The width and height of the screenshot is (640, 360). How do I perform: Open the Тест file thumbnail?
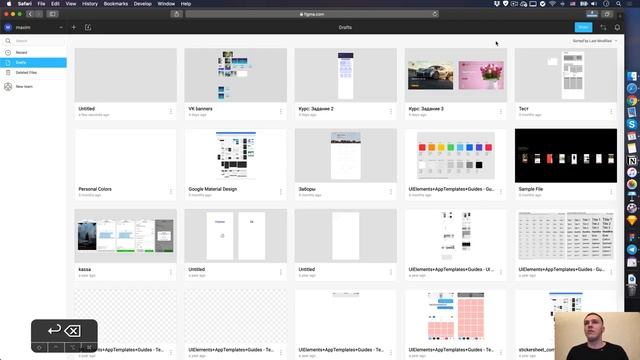click(566, 75)
